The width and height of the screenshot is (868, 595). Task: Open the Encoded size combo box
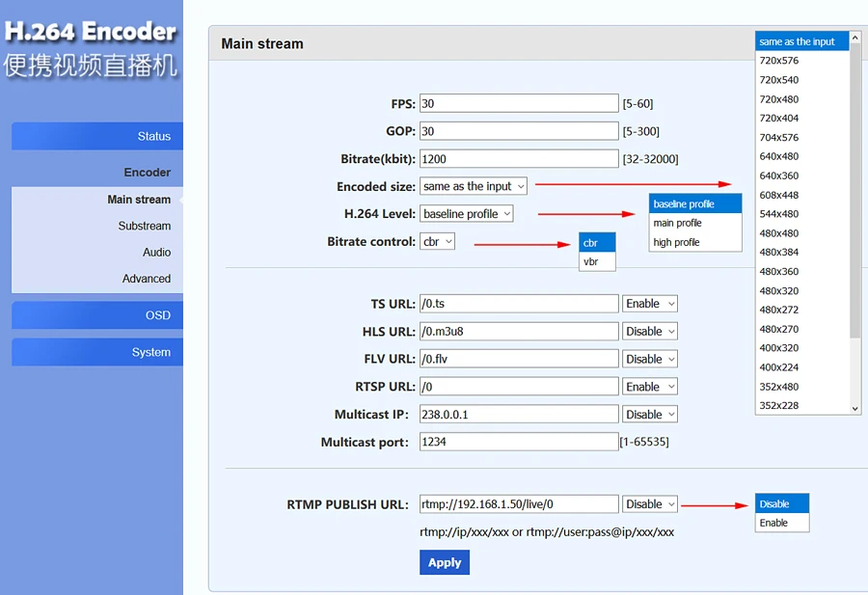[x=473, y=186]
